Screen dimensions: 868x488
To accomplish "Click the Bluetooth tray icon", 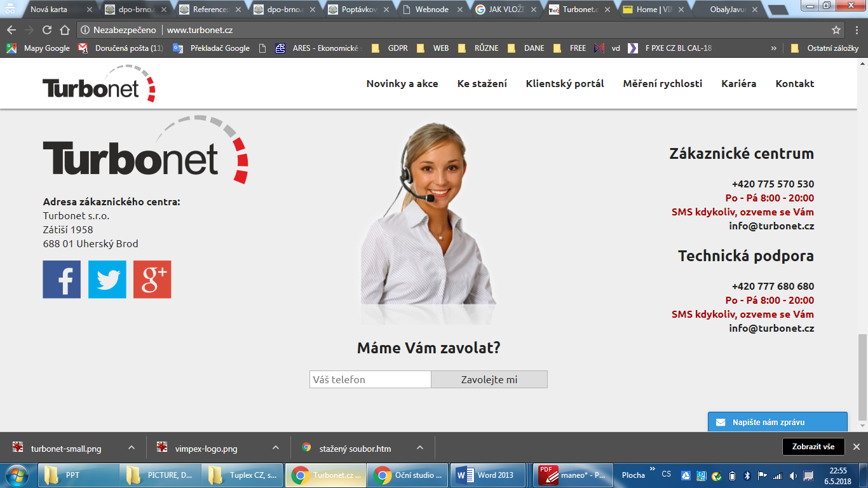I will pos(747,475).
